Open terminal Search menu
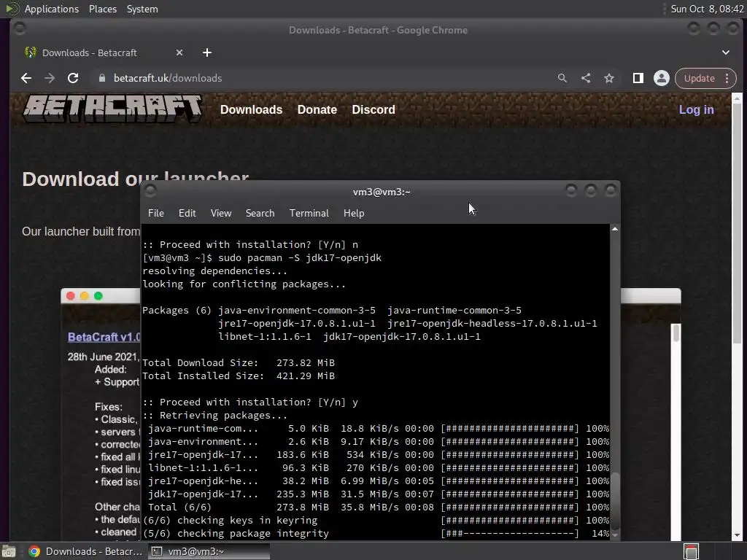747x560 pixels. tap(260, 213)
